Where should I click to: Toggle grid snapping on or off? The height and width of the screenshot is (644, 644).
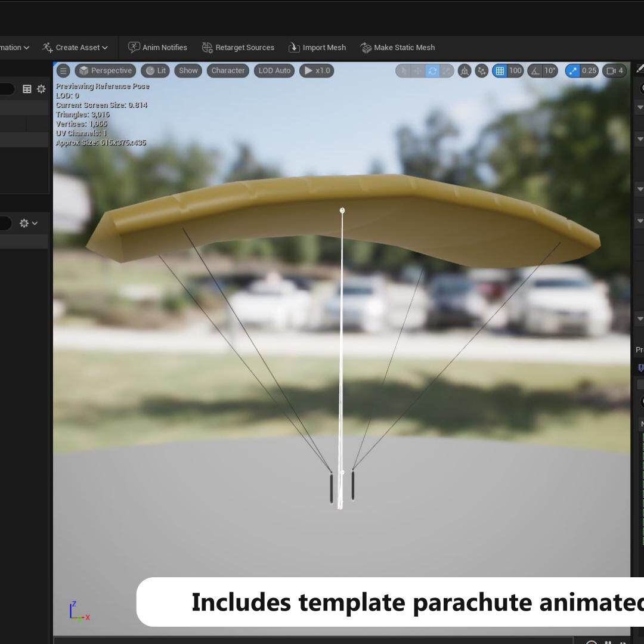pyautogui.click(x=500, y=71)
